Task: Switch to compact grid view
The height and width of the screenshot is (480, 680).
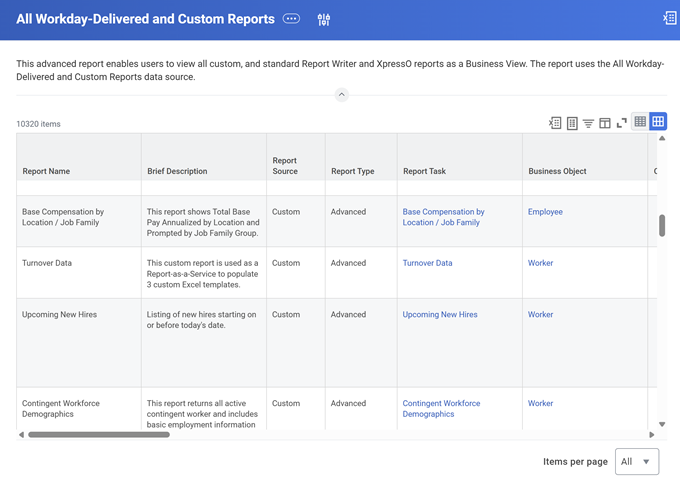Action: point(640,121)
